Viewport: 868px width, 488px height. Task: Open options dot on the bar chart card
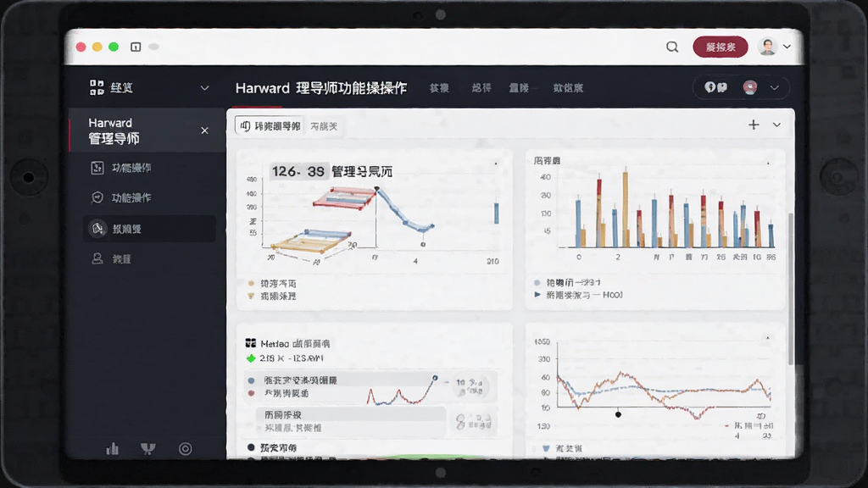click(x=768, y=164)
